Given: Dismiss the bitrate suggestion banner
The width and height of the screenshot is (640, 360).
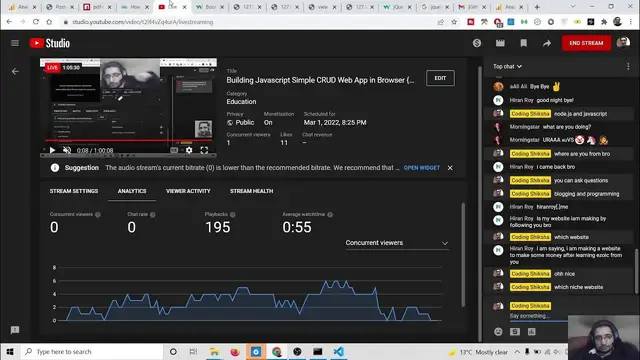Looking at the screenshot, I should [x=450, y=168].
